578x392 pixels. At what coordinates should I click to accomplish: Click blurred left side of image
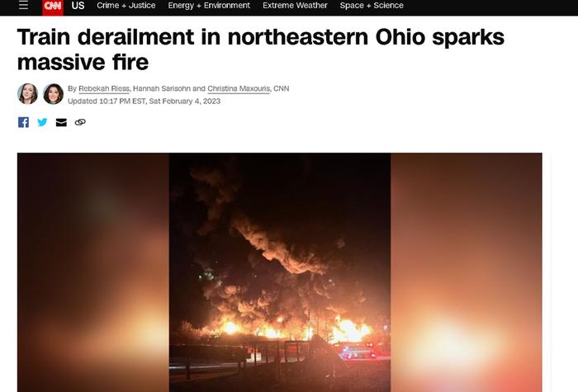click(x=92, y=272)
